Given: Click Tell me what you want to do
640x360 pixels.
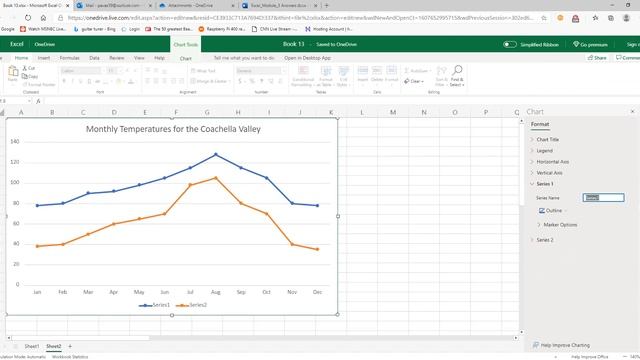Looking at the screenshot, I should click(x=244, y=58).
